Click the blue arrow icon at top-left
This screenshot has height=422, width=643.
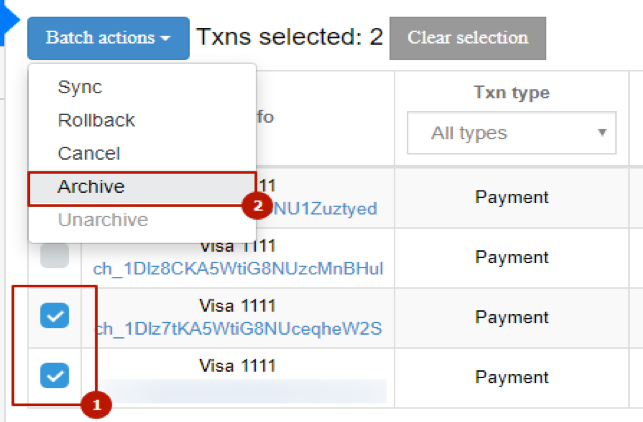tap(9, 20)
